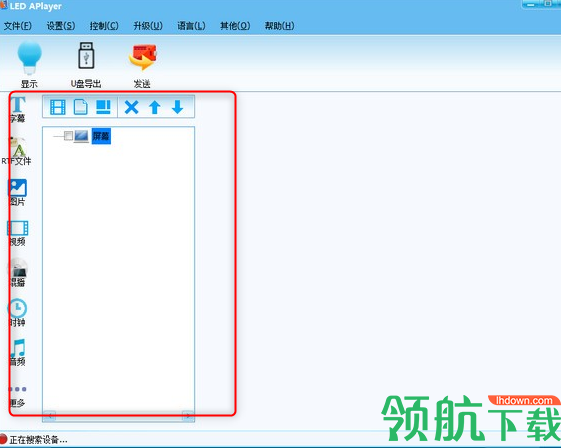Click the U盘导出 USB icon
Image resolution: width=561 pixels, height=448 pixels.
tap(86, 55)
